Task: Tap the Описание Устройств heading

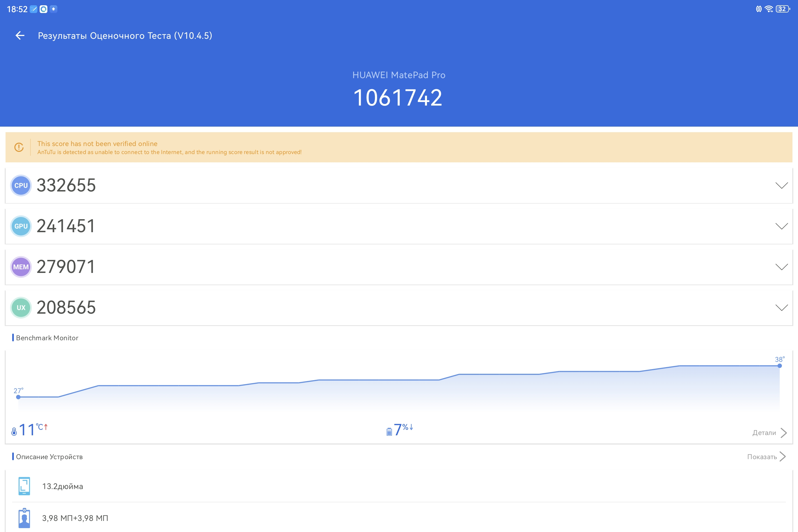Action: point(49,457)
